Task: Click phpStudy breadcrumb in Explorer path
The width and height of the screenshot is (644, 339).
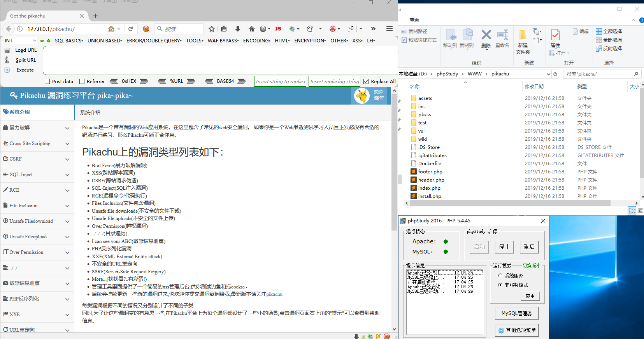Action: (x=447, y=74)
